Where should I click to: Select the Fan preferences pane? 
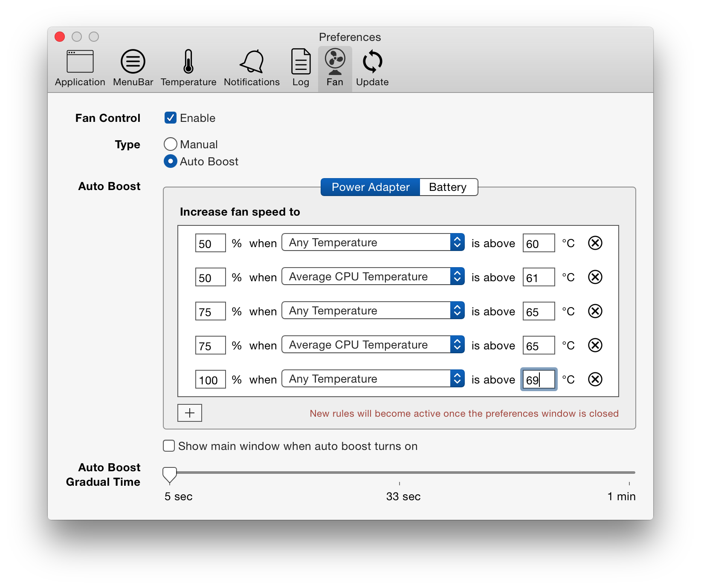(x=335, y=69)
